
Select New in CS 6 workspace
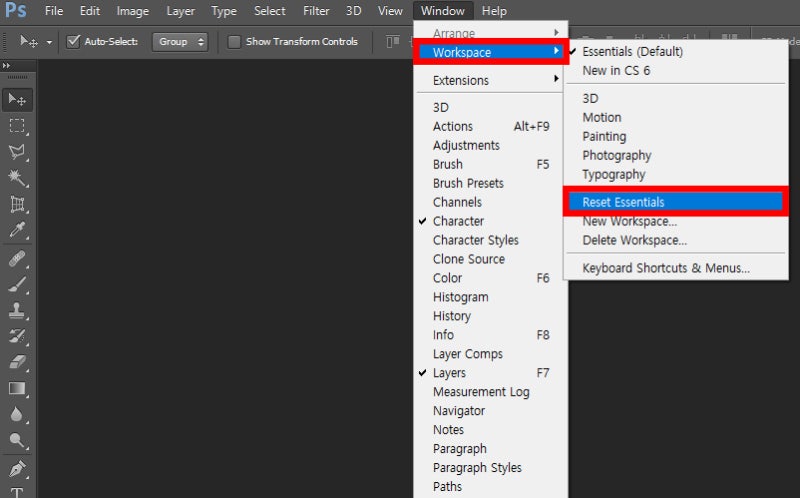(x=676, y=70)
